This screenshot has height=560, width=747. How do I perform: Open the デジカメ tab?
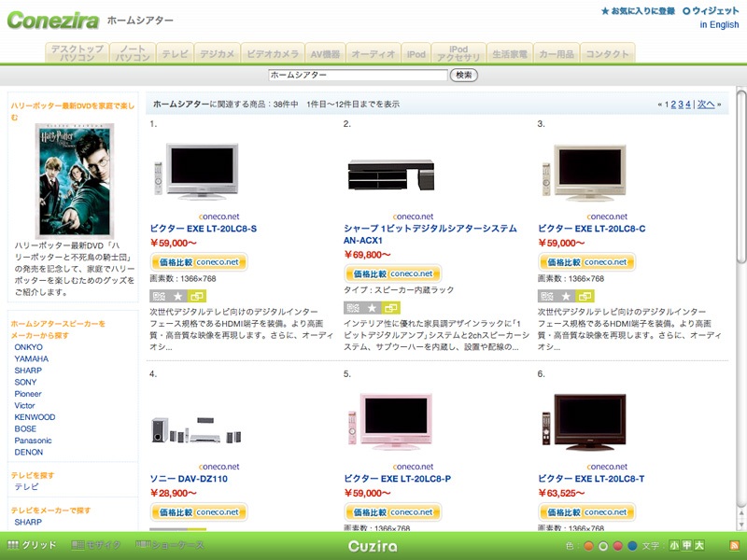point(217,54)
